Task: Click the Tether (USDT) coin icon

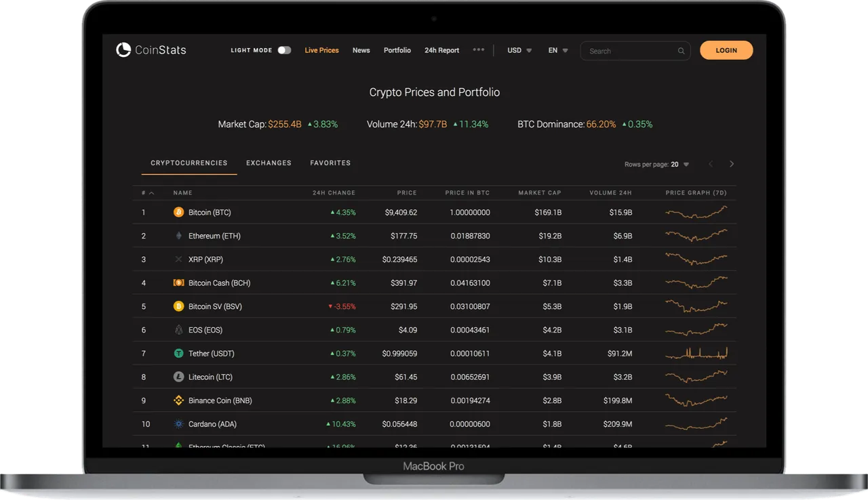Action: (179, 353)
